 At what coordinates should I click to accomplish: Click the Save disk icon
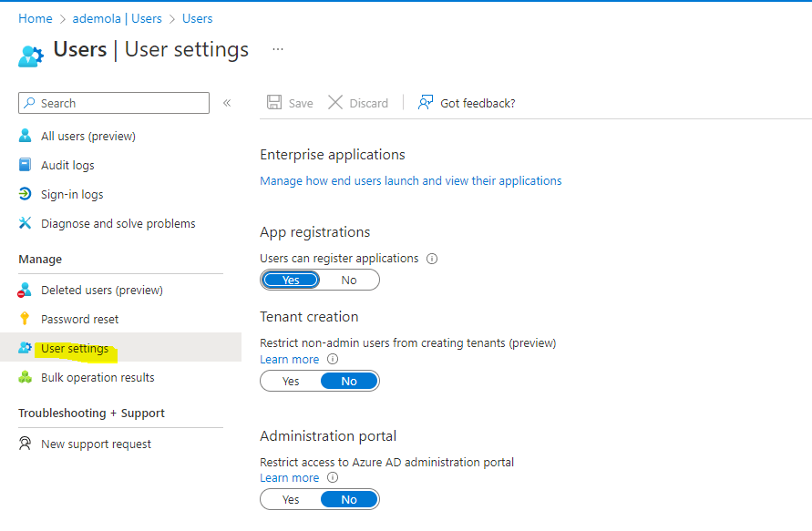[x=274, y=103]
